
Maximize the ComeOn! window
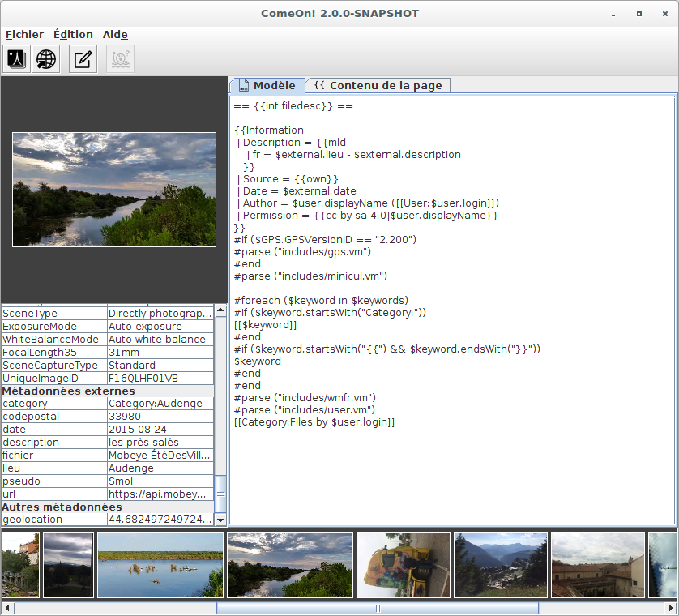point(639,14)
